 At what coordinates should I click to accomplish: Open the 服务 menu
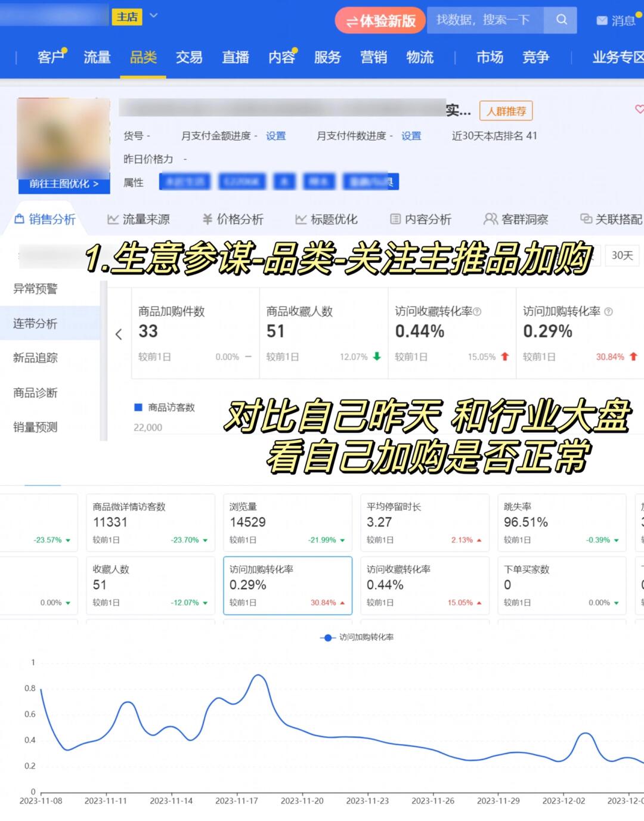coord(327,57)
